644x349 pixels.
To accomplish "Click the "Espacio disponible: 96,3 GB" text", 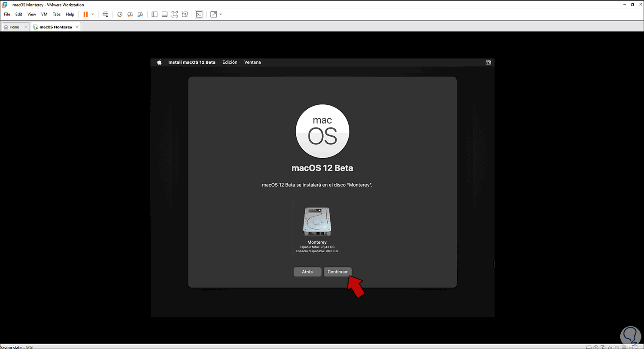I will pos(317,251).
